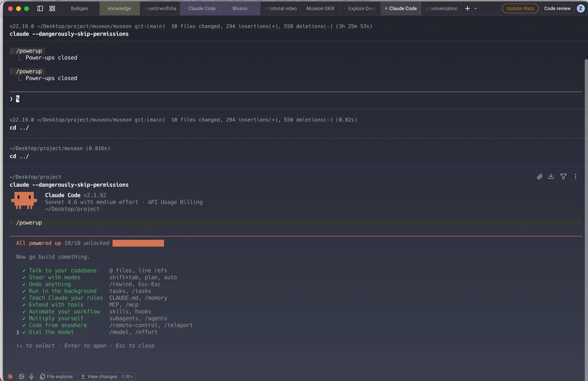Click the "@ files, line refs" hint text
This screenshot has height=381, width=588.
tap(138, 271)
